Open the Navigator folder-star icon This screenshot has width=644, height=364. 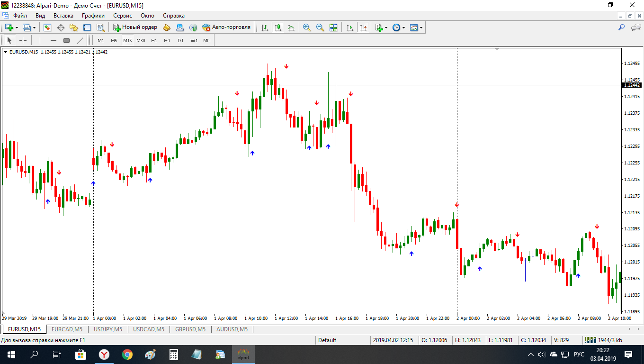point(74,27)
